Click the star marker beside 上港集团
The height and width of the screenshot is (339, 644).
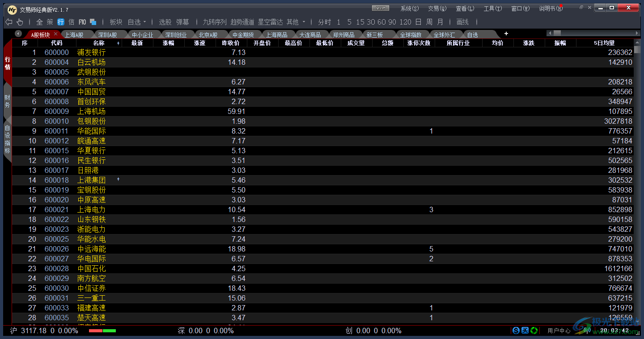(118, 179)
